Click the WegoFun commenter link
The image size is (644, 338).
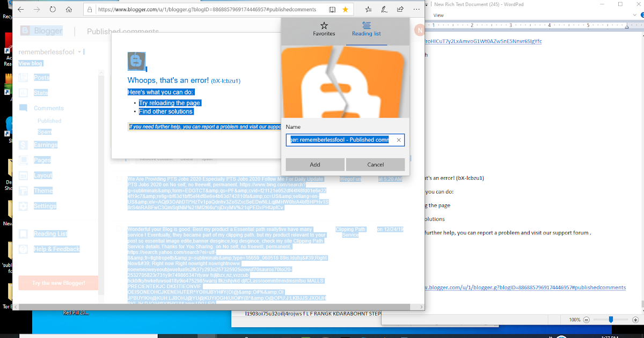[350, 179]
